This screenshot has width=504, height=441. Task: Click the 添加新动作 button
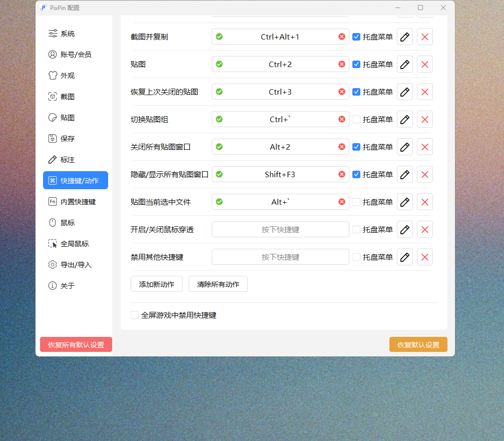pos(156,284)
